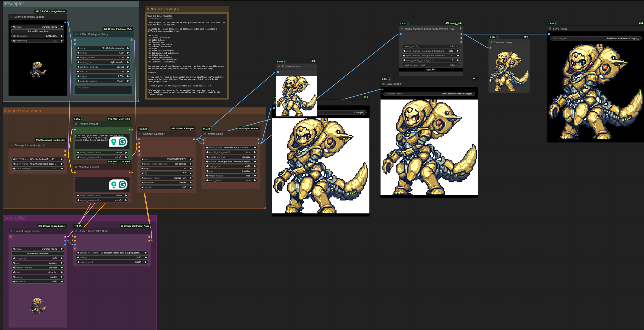
Task: Click the Positive Prompt text box
Action: click(x=102, y=141)
